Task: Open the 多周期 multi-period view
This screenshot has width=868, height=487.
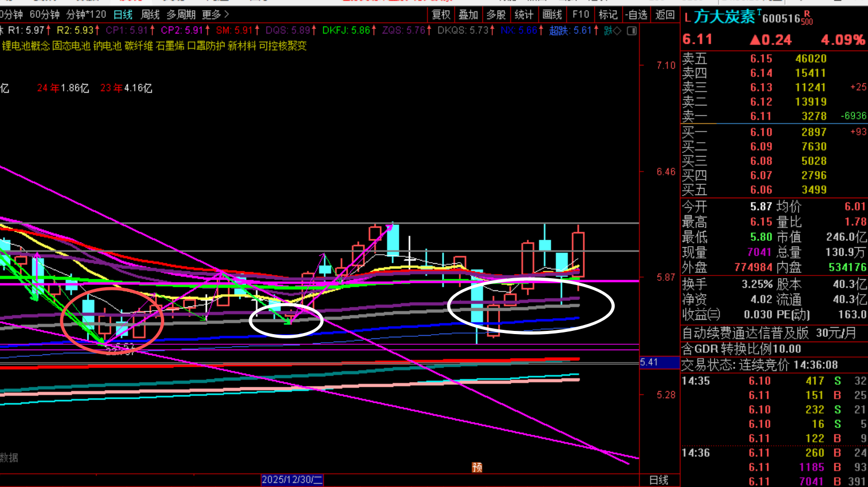Action: click(181, 14)
